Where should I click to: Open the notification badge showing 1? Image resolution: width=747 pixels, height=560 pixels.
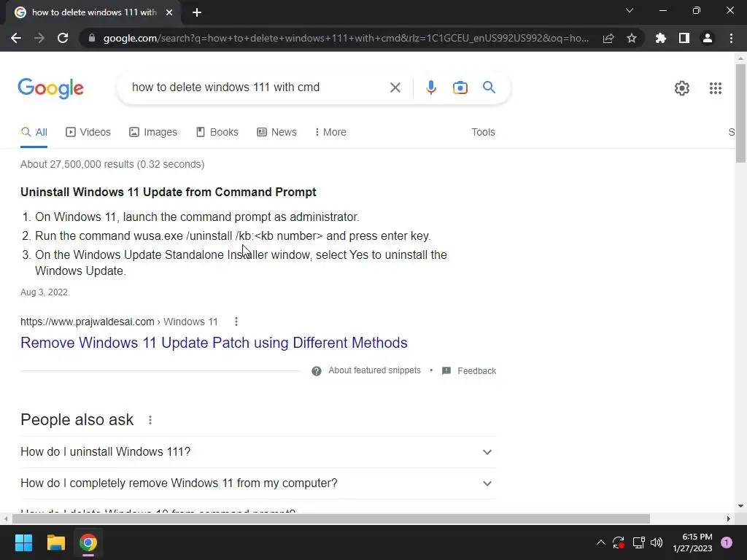(x=726, y=542)
